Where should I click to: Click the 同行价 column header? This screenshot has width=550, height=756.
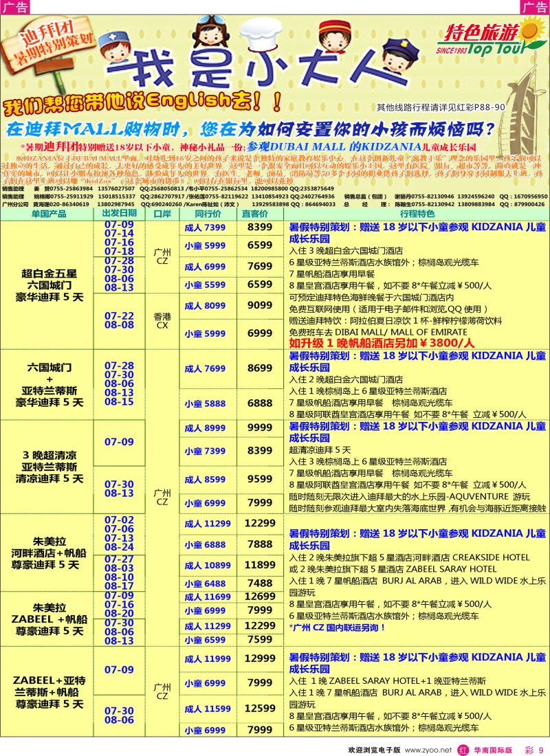point(208,214)
